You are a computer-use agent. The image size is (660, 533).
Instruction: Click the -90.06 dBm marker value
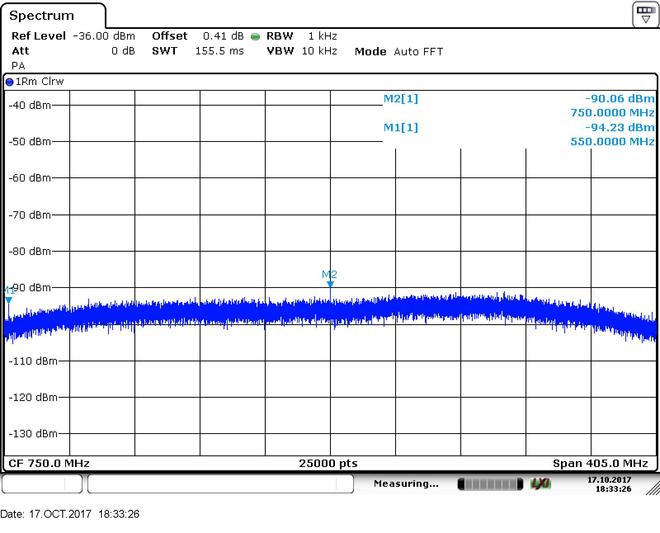click(620, 99)
